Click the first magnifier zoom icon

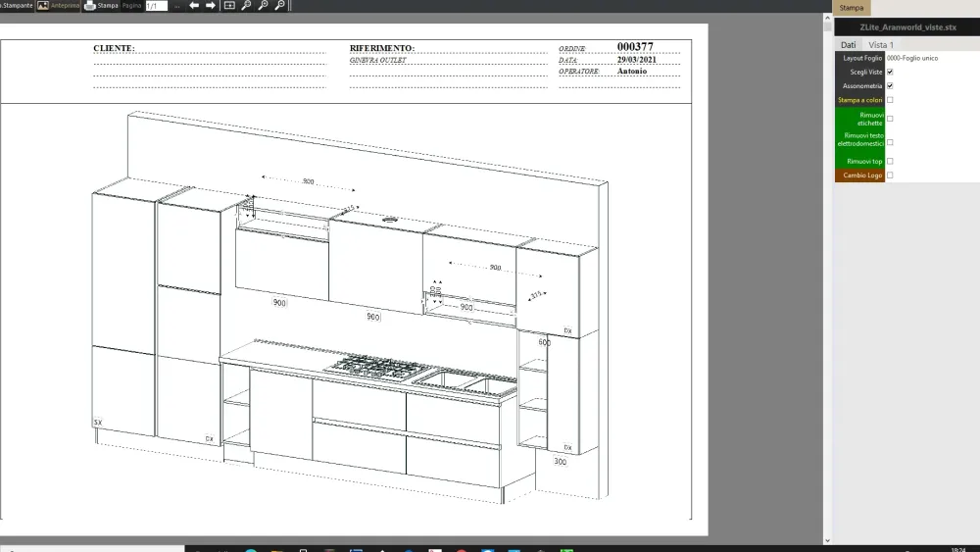pos(246,6)
